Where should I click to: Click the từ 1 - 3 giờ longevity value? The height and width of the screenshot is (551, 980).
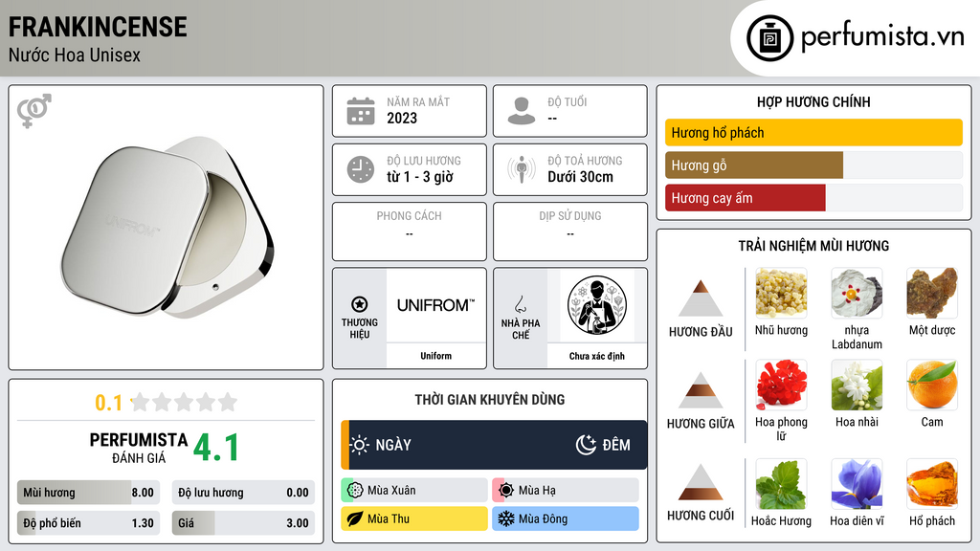pos(420,177)
